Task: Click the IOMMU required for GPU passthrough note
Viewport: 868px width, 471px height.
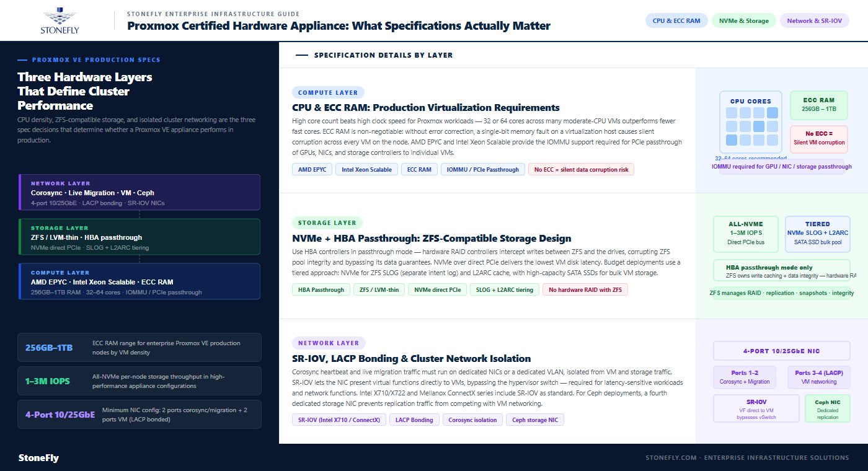Action: [x=781, y=166]
